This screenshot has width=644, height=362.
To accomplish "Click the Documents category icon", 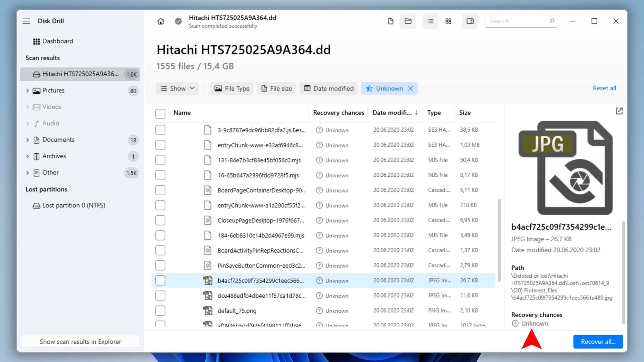I will click(37, 140).
